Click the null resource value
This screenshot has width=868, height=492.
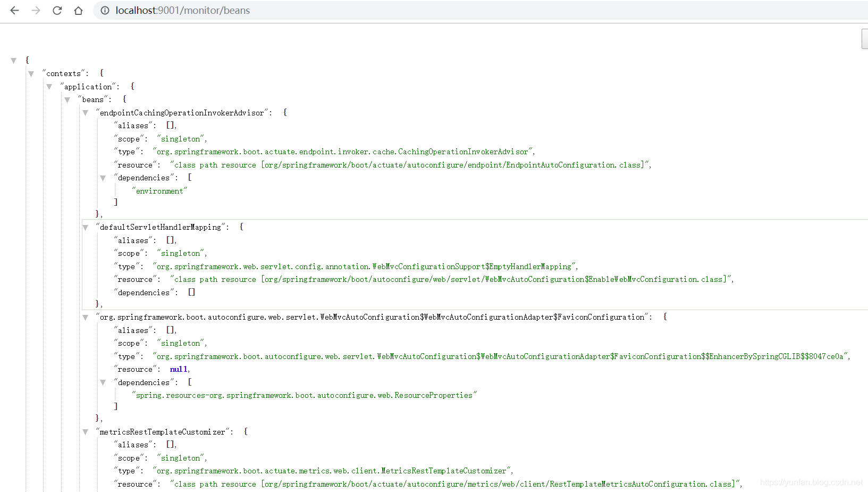tap(179, 369)
